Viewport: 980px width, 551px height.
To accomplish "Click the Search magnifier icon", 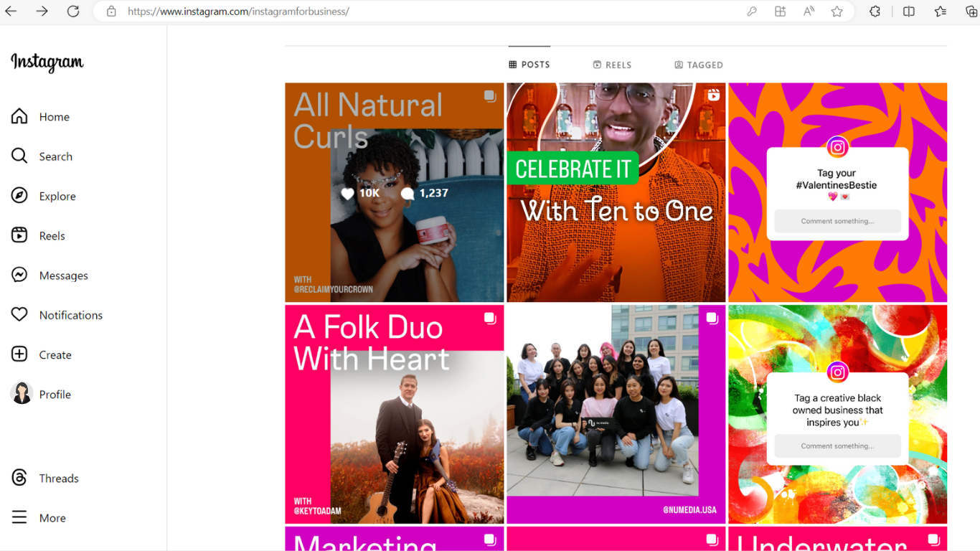I will 19,156.
